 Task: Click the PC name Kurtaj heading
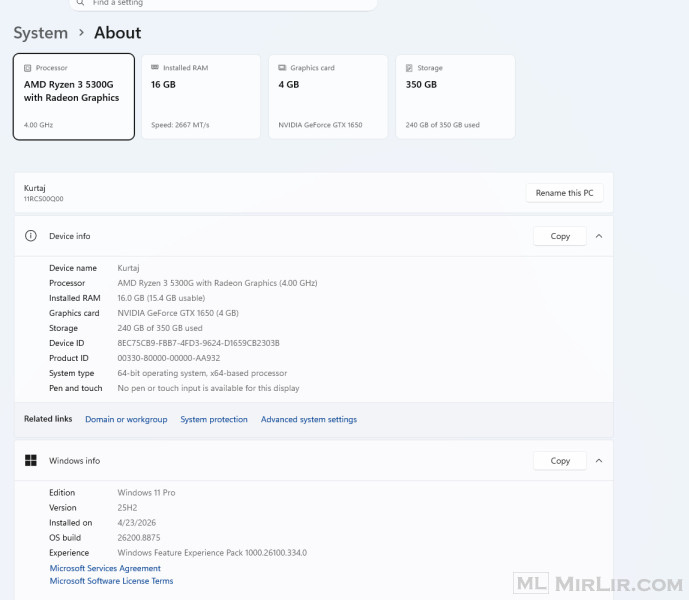click(x=35, y=188)
